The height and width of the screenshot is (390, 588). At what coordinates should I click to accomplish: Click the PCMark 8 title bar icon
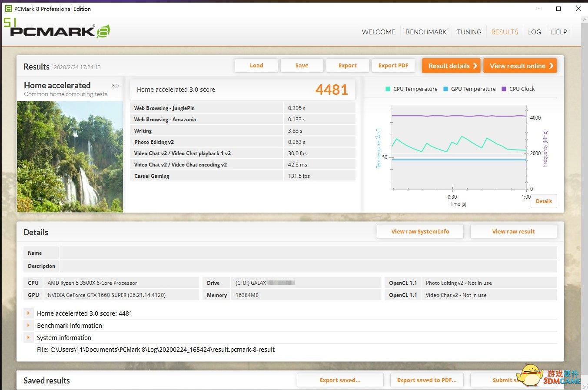click(x=8, y=9)
